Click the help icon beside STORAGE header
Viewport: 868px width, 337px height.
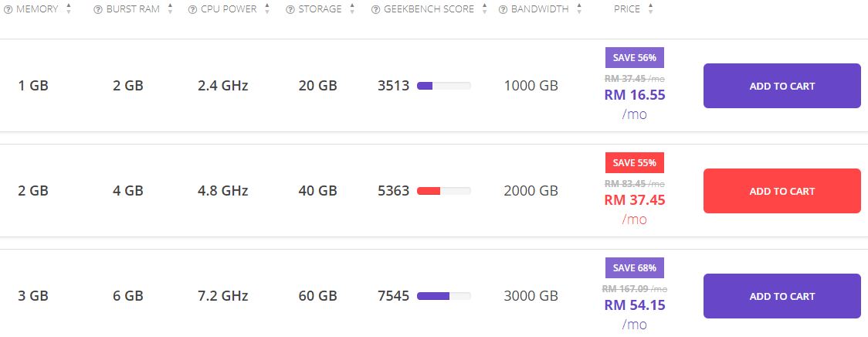[x=290, y=10]
